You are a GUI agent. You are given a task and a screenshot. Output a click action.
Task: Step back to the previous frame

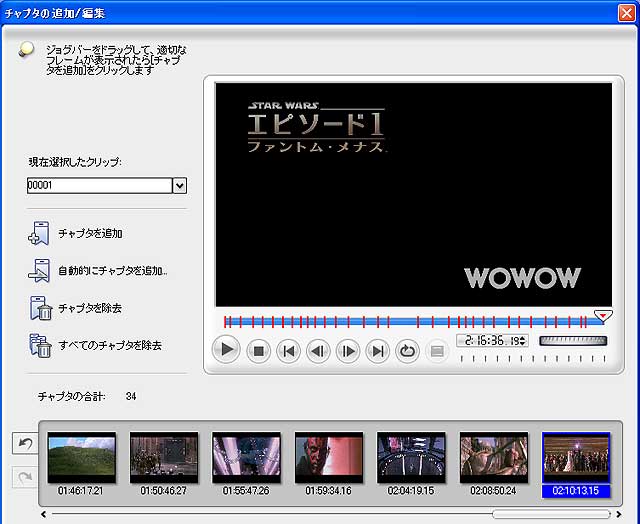318,351
